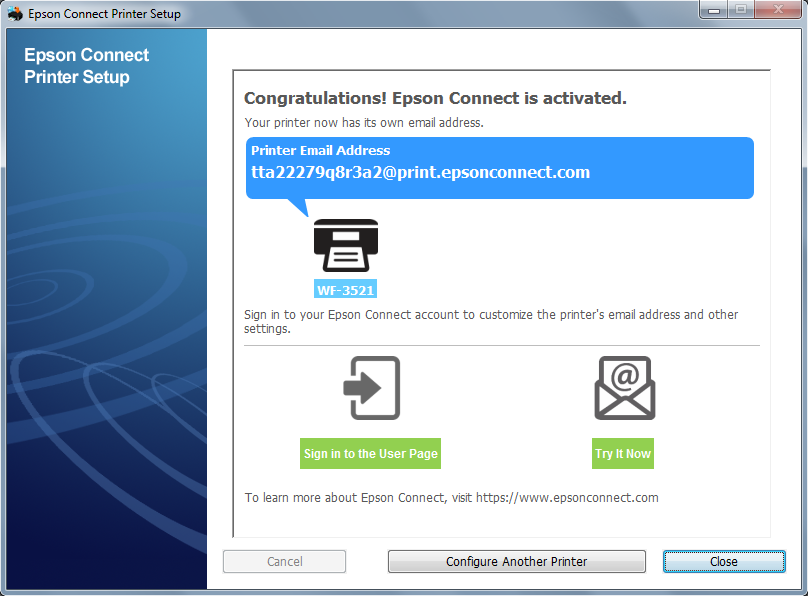Click the maximize button in the title bar
808x596 pixels.
coord(741,10)
